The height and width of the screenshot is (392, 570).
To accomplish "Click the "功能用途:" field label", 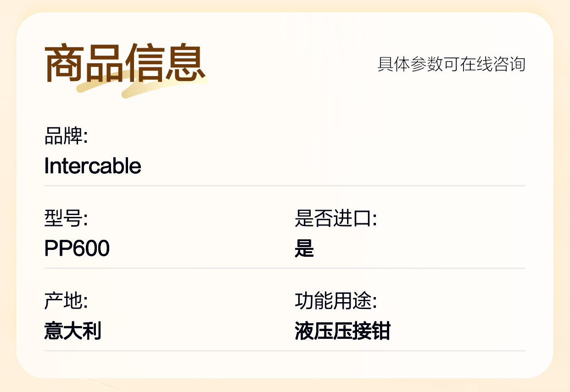I will point(336,301).
